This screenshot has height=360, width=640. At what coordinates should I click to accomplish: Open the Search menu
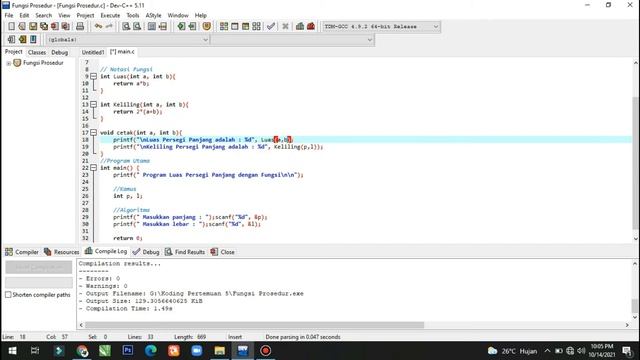[44, 16]
